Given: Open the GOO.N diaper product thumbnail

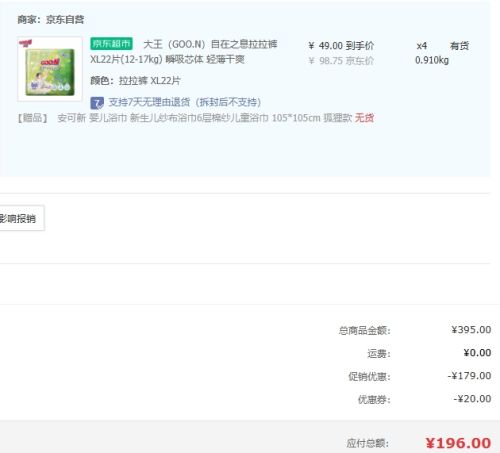Looking at the screenshot, I should 50,69.
